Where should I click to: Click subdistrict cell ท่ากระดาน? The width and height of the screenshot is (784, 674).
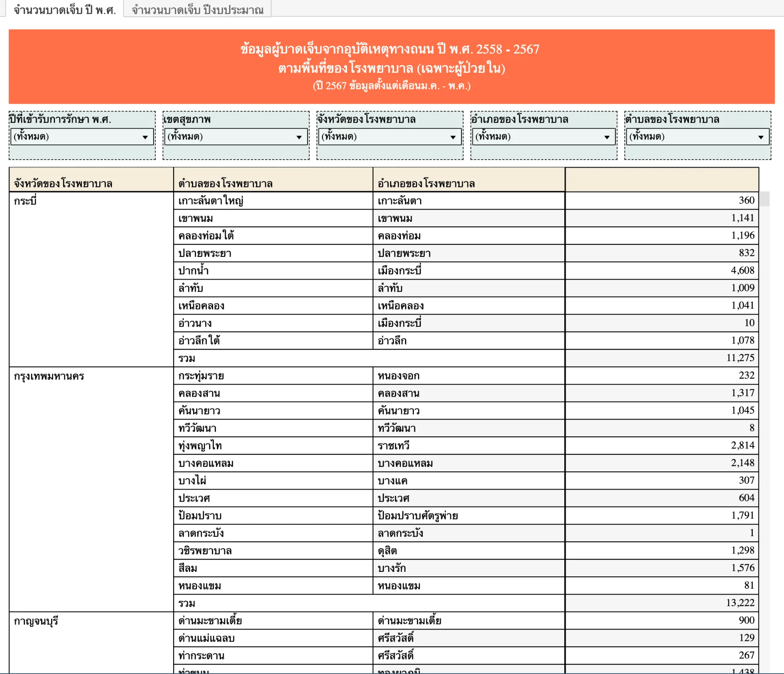[x=273, y=656]
